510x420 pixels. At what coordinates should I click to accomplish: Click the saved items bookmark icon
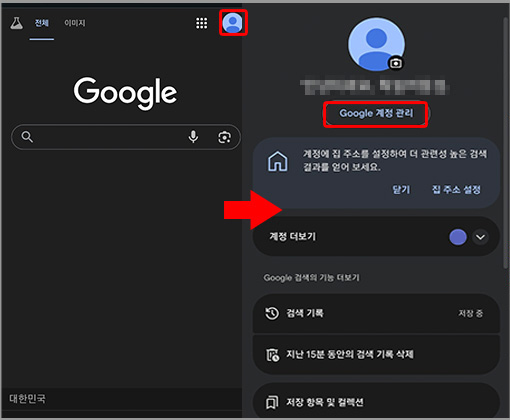point(272,402)
